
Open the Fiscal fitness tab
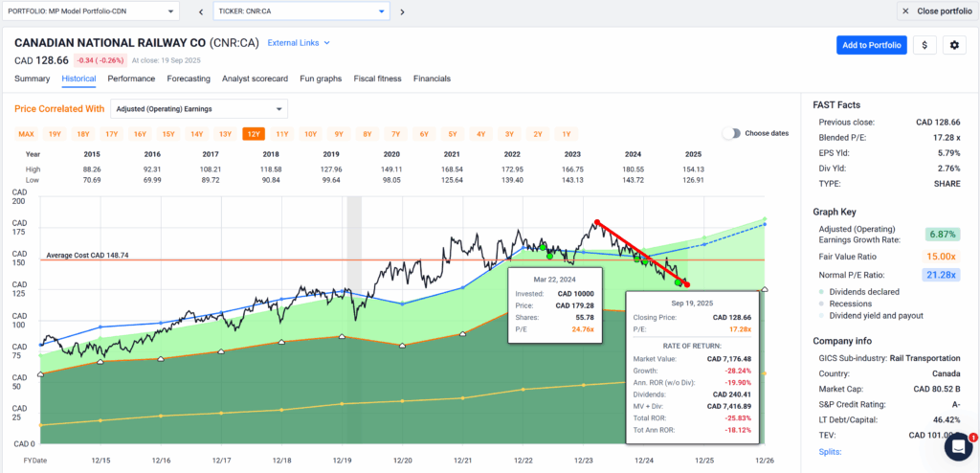pos(377,79)
